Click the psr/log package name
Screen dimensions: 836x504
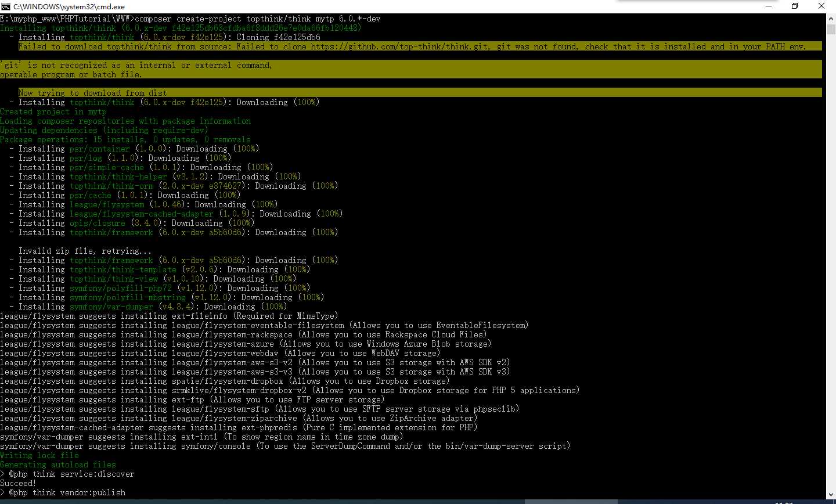[x=86, y=158]
